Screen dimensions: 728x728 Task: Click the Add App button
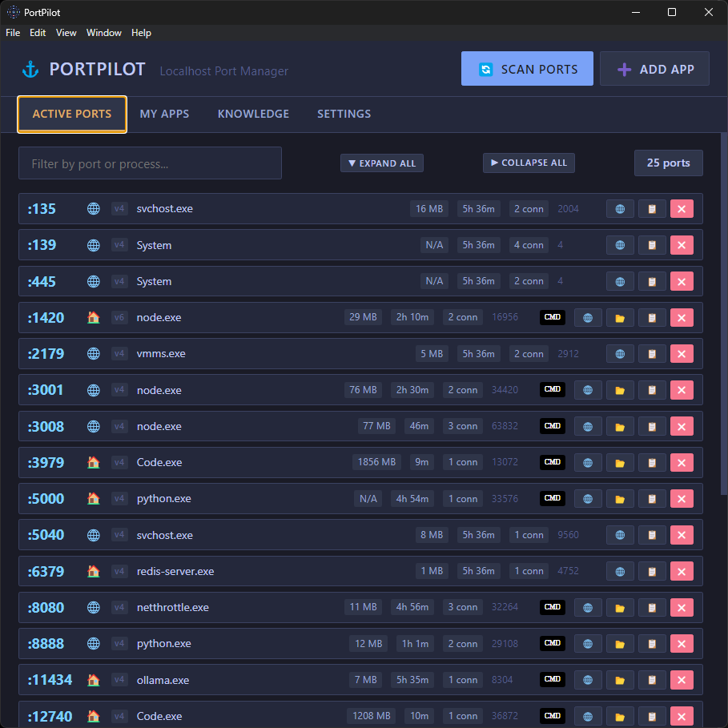point(654,69)
